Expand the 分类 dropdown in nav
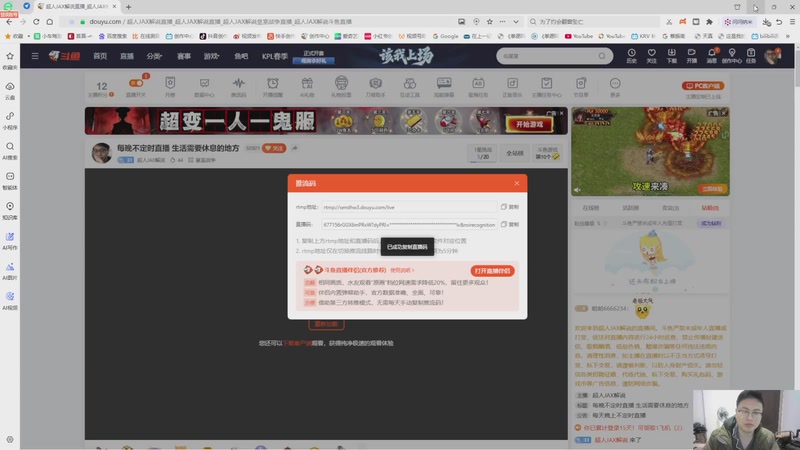The height and width of the screenshot is (450, 800). click(x=154, y=56)
